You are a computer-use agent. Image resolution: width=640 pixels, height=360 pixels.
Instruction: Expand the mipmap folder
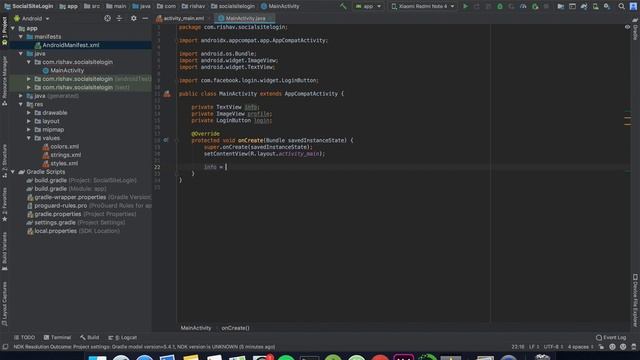pyautogui.click(x=29, y=130)
